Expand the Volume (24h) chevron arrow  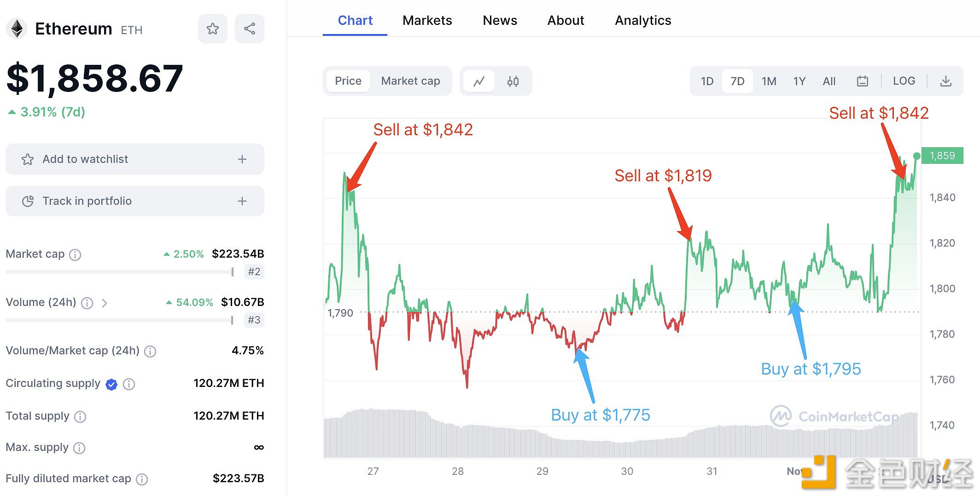(105, 303)
